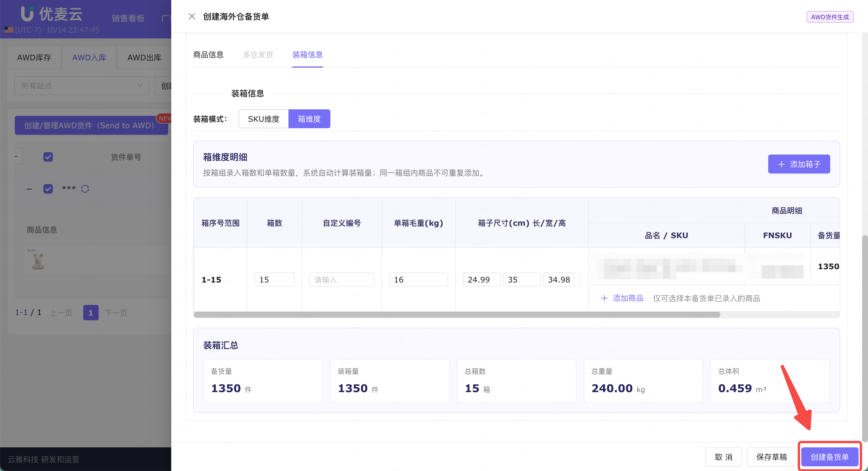Click the 取消 button

click(x=723, y=457)
